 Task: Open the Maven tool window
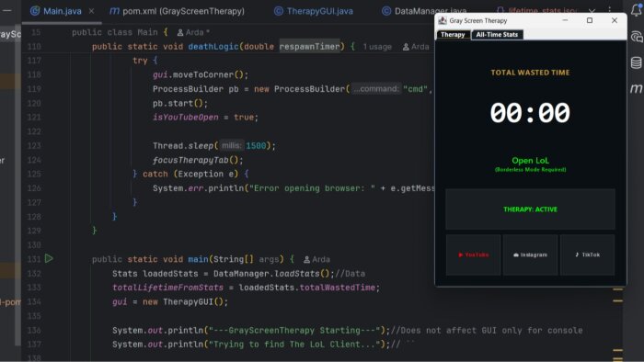pos(637,88)
